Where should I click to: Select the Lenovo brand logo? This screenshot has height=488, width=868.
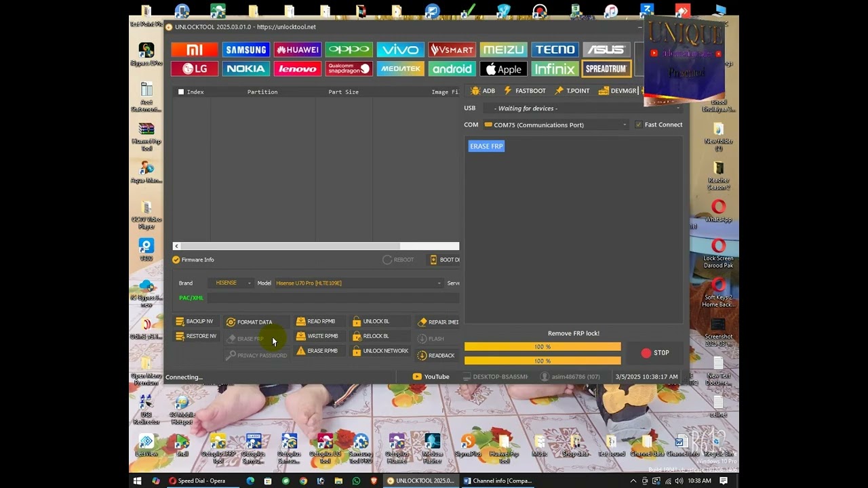(x=298, y=68)
